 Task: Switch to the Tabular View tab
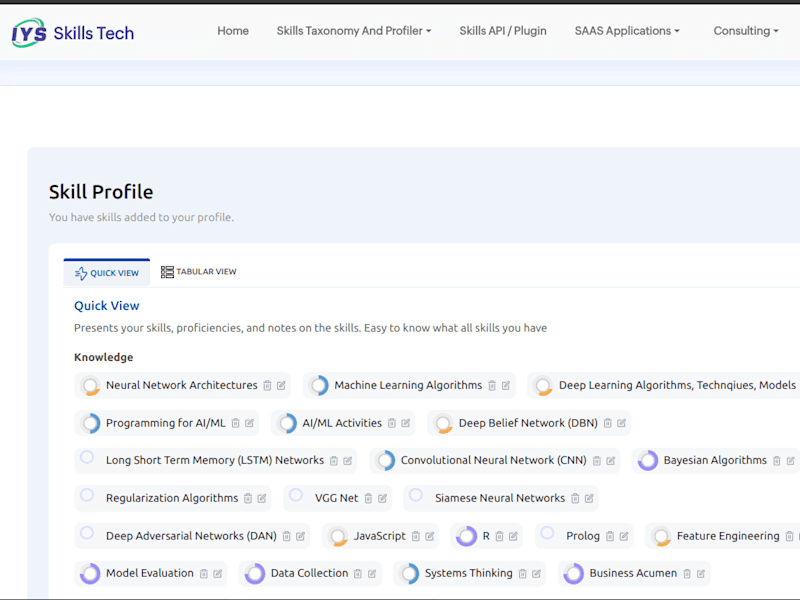(x=198, y=272)
